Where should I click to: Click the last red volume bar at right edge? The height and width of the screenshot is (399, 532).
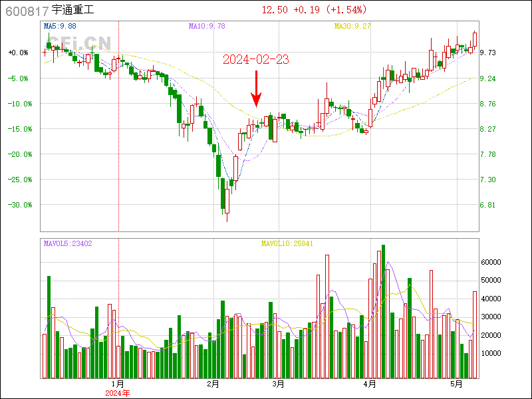coord(475,335)
